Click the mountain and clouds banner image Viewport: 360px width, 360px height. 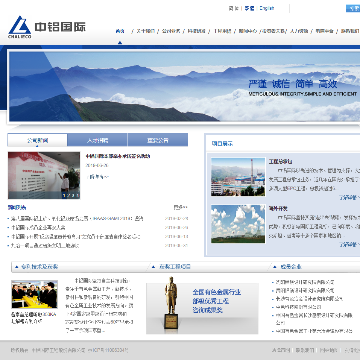(x=184, y=86)
